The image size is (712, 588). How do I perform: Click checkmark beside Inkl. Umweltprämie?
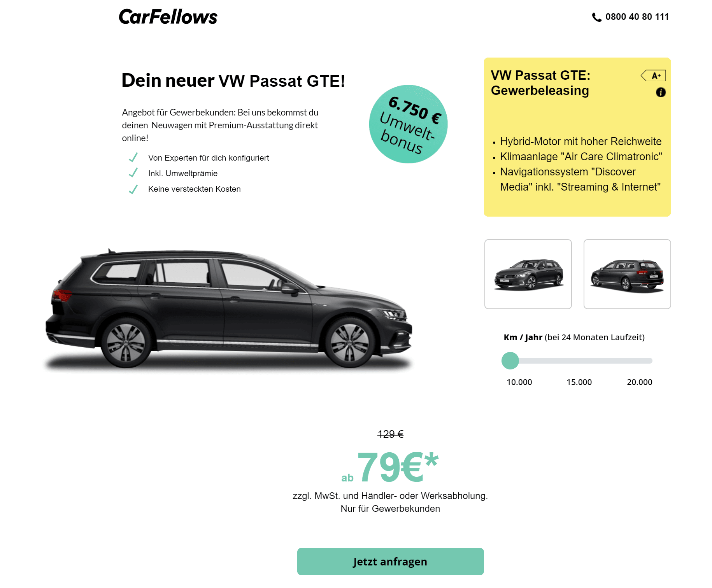click(133, 173)
